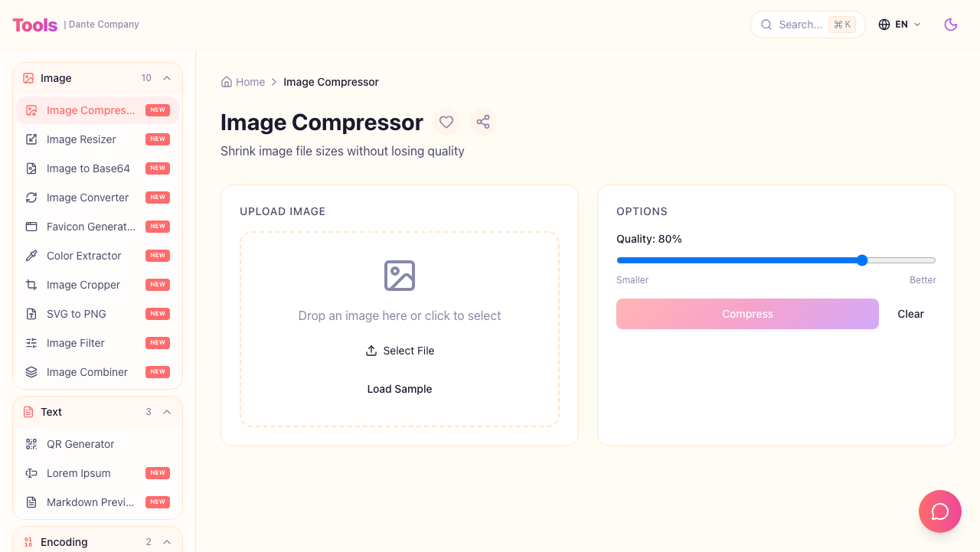The image size is (980, 552).
Task: Favorite Image Compressor using the heart icon
Action: pyautogui.click(x=446, y=122)
